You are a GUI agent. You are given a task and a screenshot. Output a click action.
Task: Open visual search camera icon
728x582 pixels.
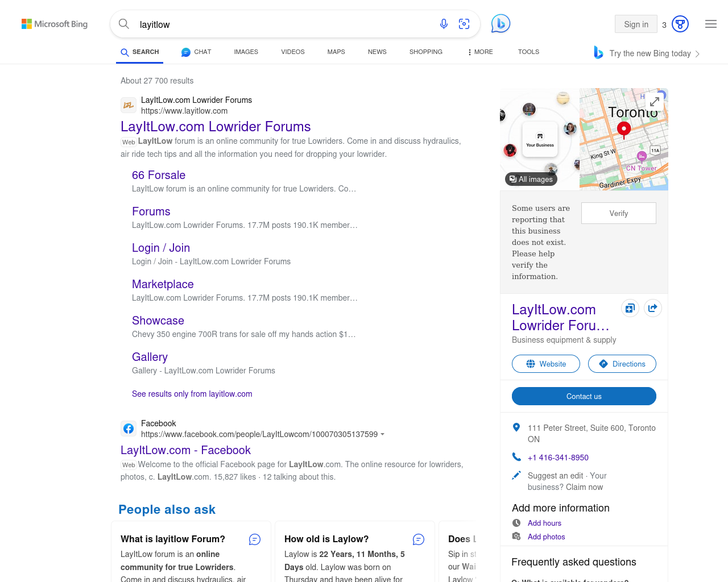click(464, 24)
